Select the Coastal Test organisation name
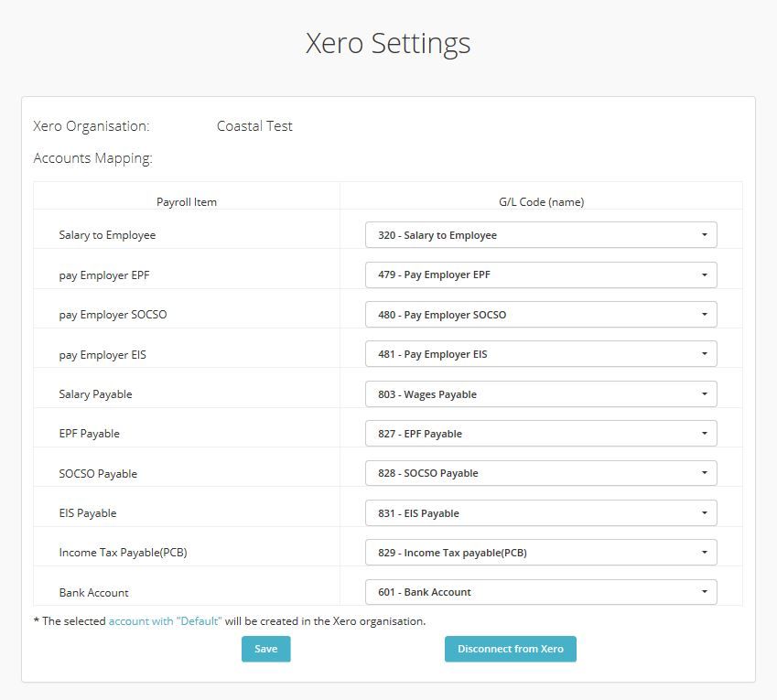 (254, 126)
